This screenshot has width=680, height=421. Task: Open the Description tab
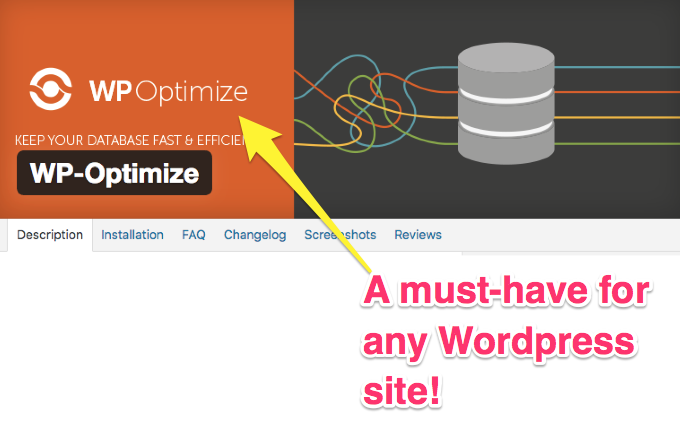coord(50,235)
